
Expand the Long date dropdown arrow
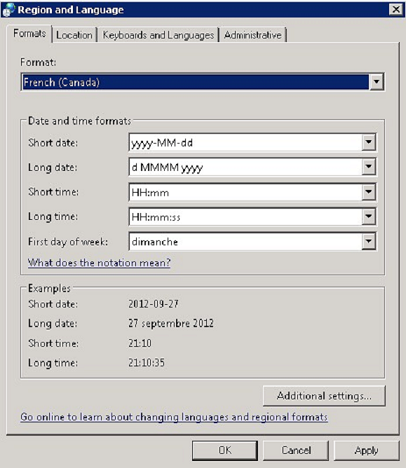(x=369, y=167)
